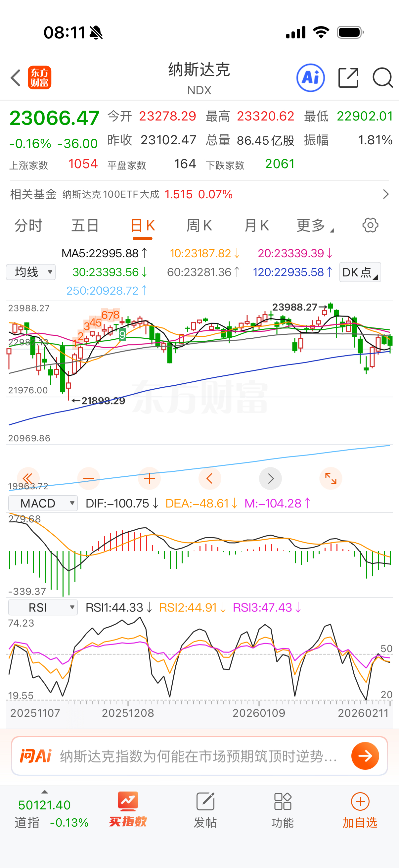
Task: Tap the 买指数 chart icon
Action: point(128,801)
